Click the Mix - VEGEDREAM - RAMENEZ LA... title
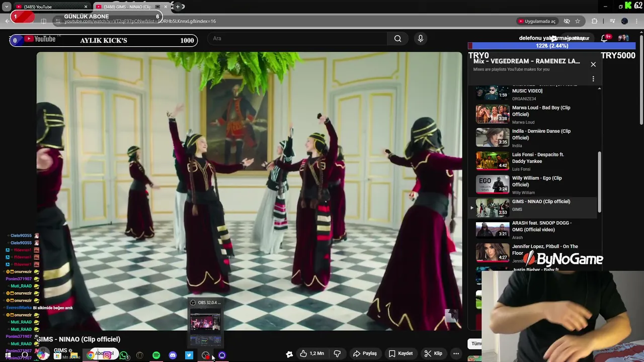This screenshot has width=644, height=362. tap(526, 61)
